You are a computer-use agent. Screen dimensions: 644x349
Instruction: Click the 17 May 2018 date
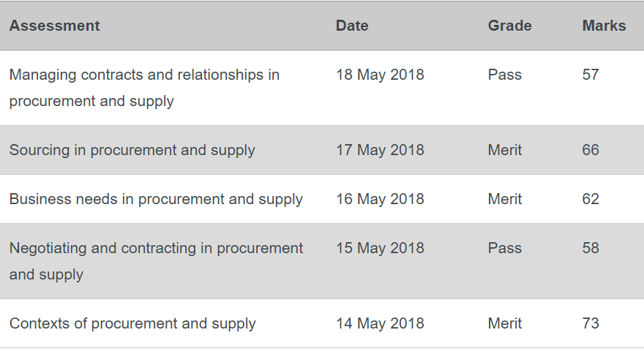coord(380,150)
